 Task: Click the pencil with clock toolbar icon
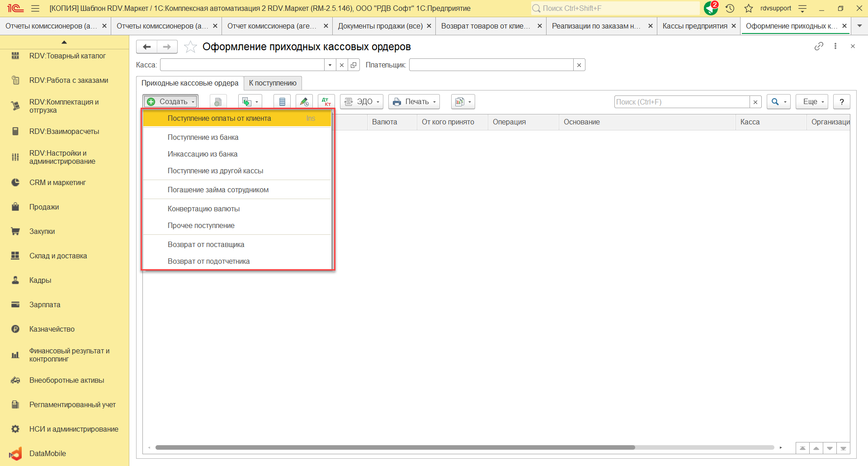(304, 102)
